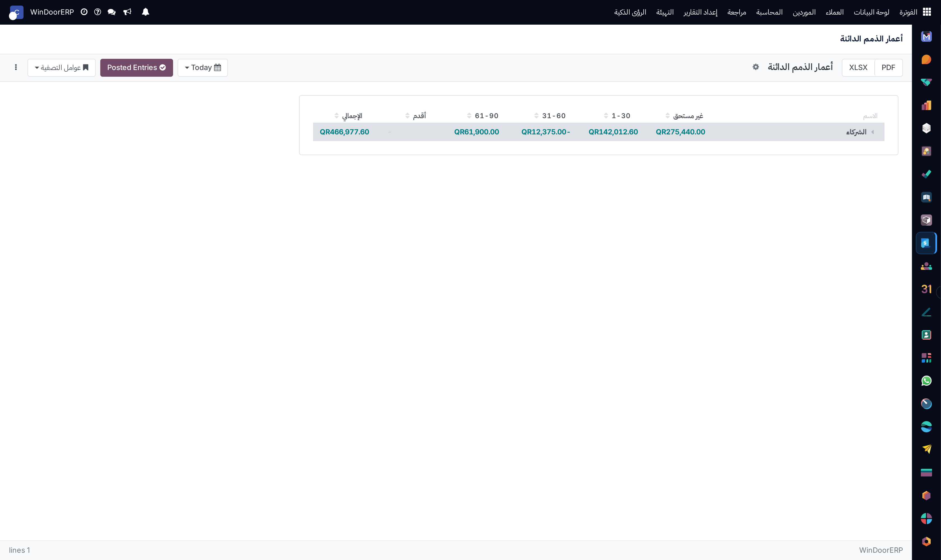This screenshot has width=941, height=560.
Task: Open the clock activities icon
Action: pos(84,12)
